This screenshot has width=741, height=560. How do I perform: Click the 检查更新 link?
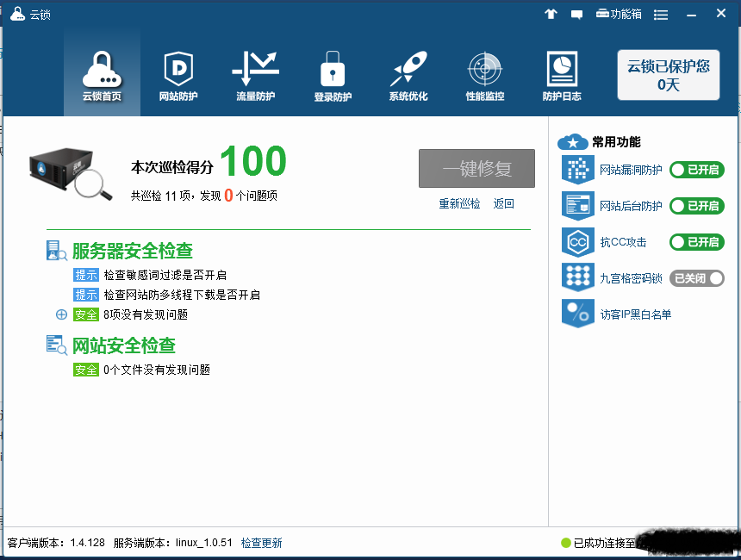point(261,543)
